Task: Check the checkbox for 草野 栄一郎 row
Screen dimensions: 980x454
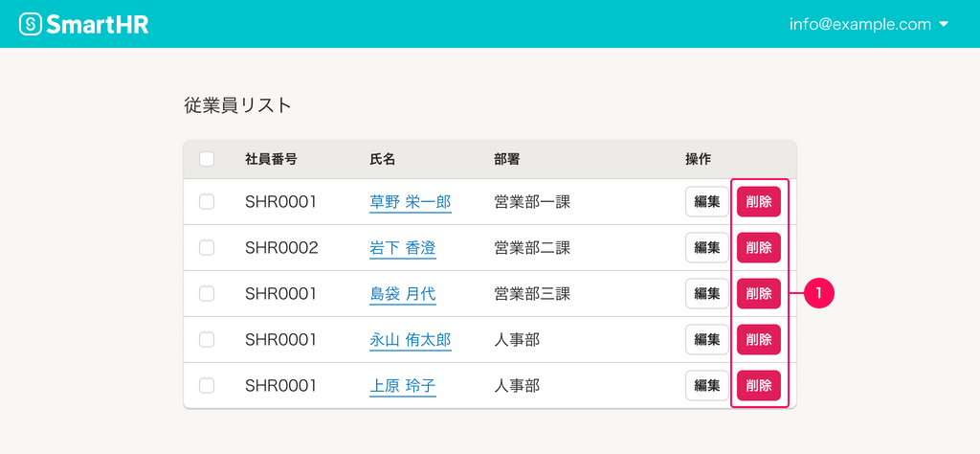Action: [x=207, y=202]
